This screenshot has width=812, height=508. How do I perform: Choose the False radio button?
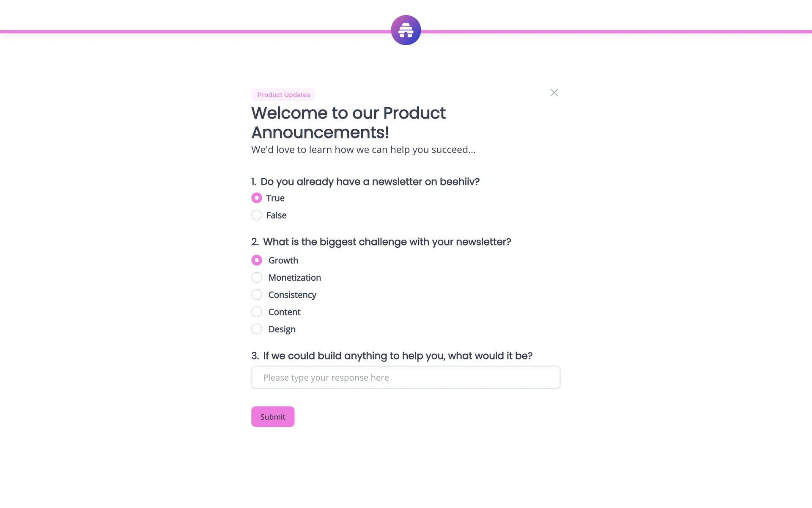pos(257,215)
